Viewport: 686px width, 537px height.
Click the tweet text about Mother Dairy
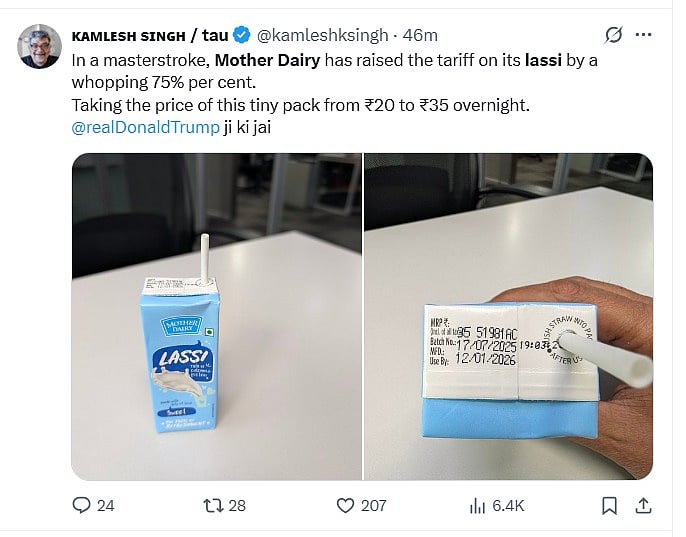[330, 82]
